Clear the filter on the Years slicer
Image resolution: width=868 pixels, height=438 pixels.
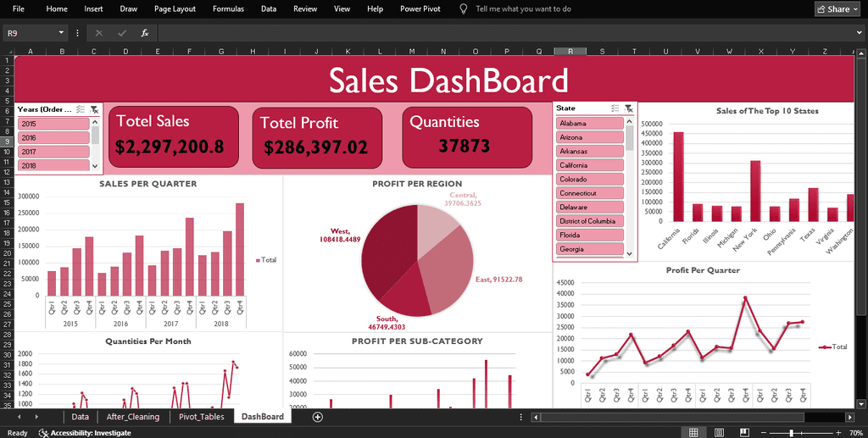[93, 109]
